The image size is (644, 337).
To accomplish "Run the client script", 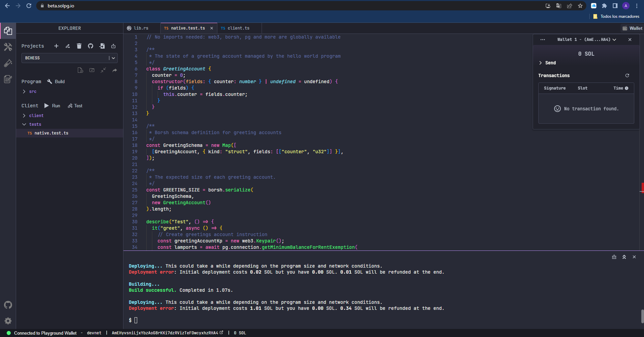I will [52, 106].
